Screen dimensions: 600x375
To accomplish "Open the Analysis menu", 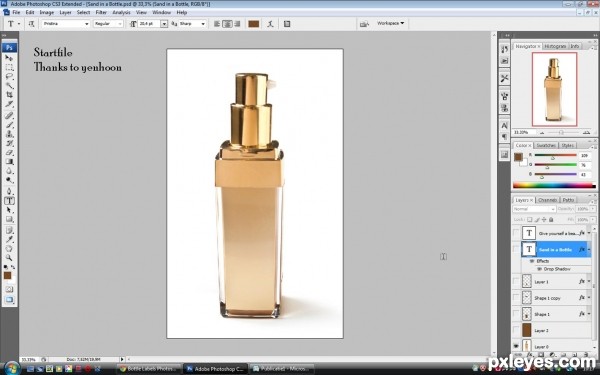I will click(x=121, y=12).
